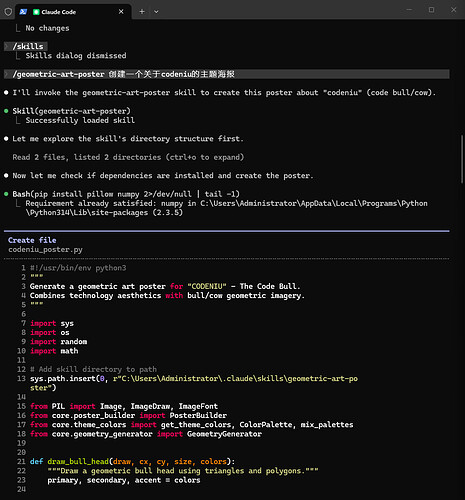This screenshot has height=500, width=465.
Task: Click the /skills command prompt chevron
Action: click(x=7, y=46)
